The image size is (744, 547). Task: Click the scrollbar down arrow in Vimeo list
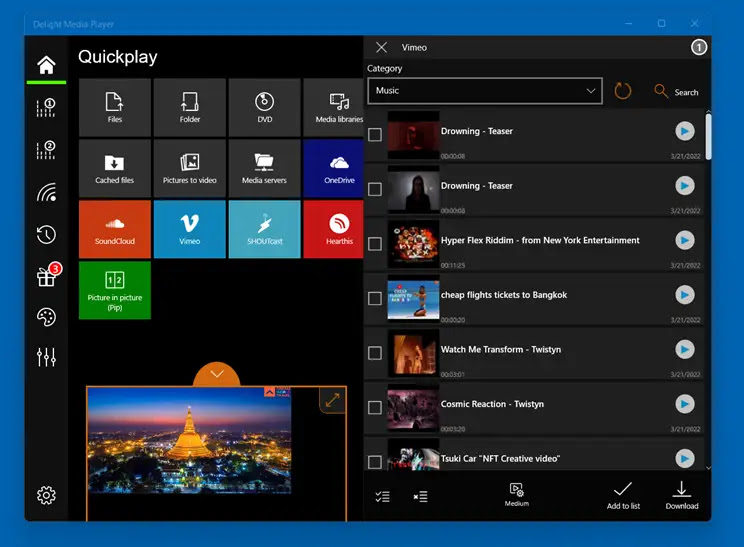click(x=708, y=467)
